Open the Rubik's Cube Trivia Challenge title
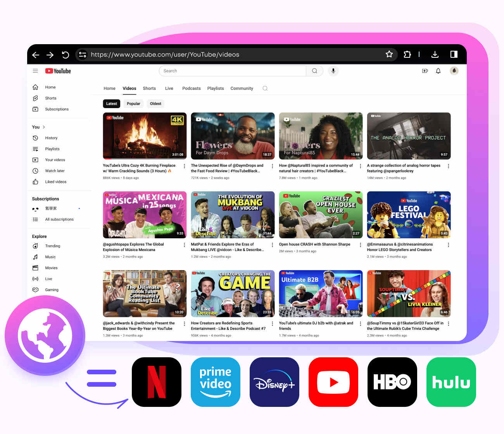Screen dimensions: 504x434 [x=405, y=326]
